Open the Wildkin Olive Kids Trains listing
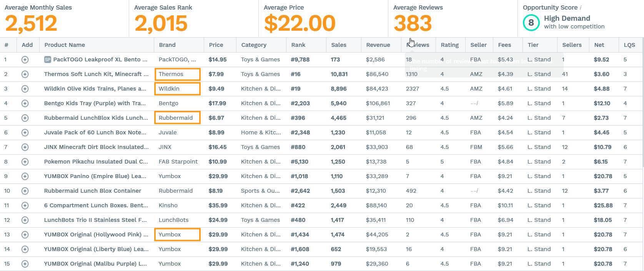This screenshot has height=271, width=644. coord(95,89)
